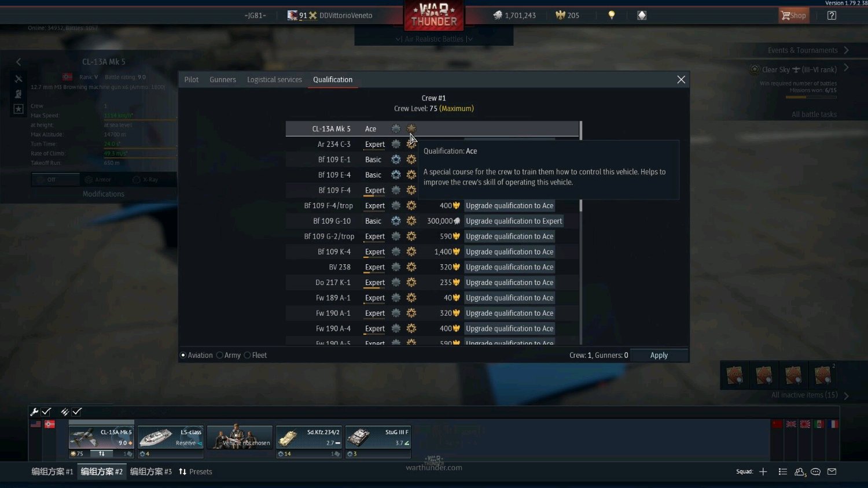The width and height of the screenshot is (868, 488).
Task: Click the qualification list scrollbar
Action: point(580,231)
